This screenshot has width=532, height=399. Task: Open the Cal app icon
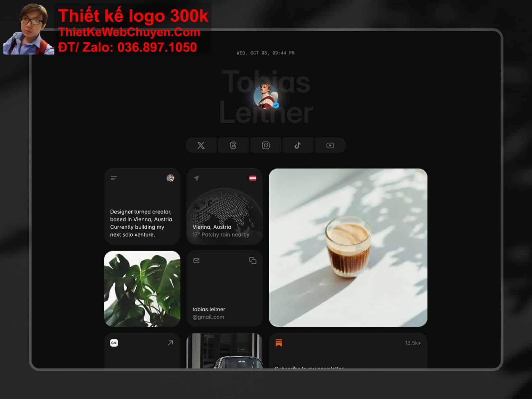click(114, 343)
